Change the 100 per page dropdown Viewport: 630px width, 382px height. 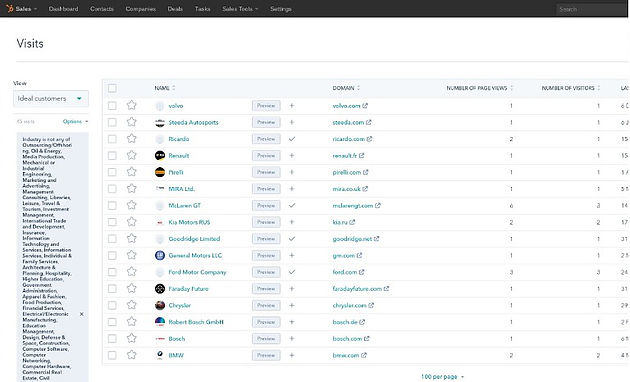[x=442, y=377]
